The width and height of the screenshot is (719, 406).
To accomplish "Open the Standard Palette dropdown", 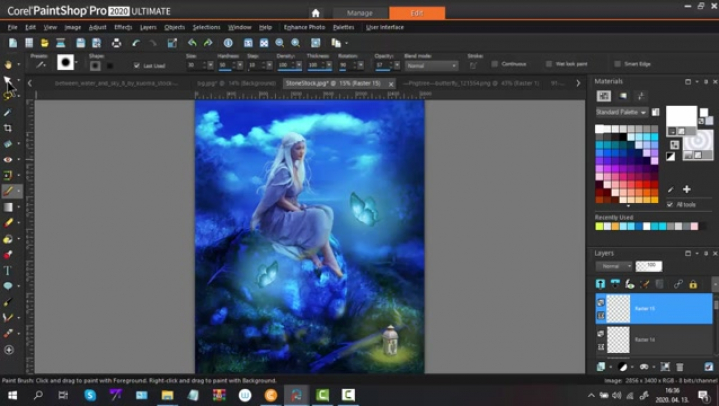I will click(621, 112).
